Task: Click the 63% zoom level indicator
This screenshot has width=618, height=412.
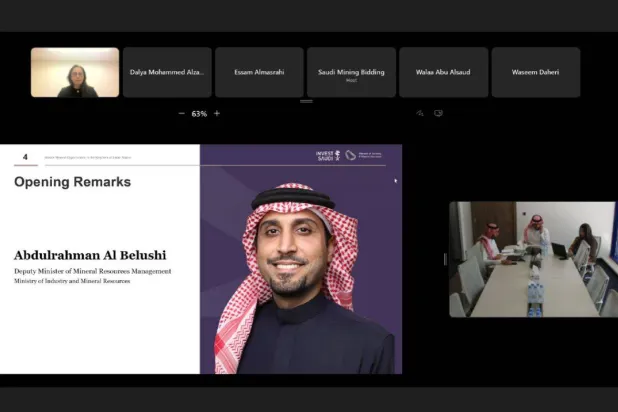Action: pyautogui.click(x=199, y=114)
